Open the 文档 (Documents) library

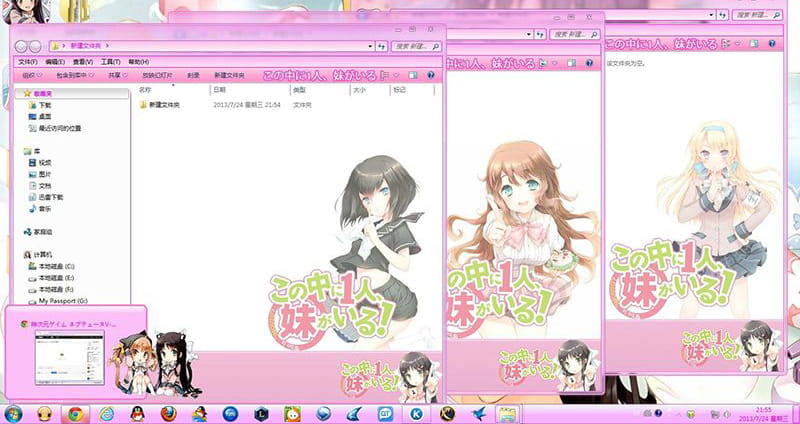[44, 186]
